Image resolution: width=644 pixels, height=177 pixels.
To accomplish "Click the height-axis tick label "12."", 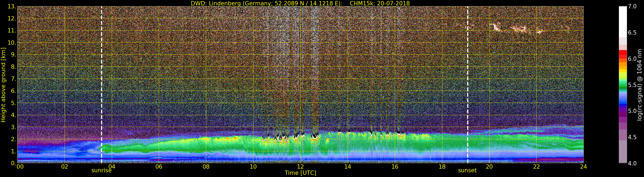I will 12,18.
